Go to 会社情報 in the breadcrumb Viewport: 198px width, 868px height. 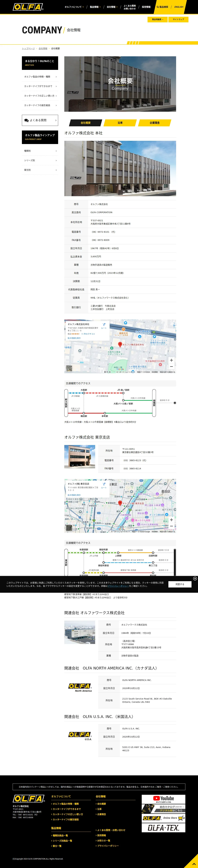(x=43, y=48)
